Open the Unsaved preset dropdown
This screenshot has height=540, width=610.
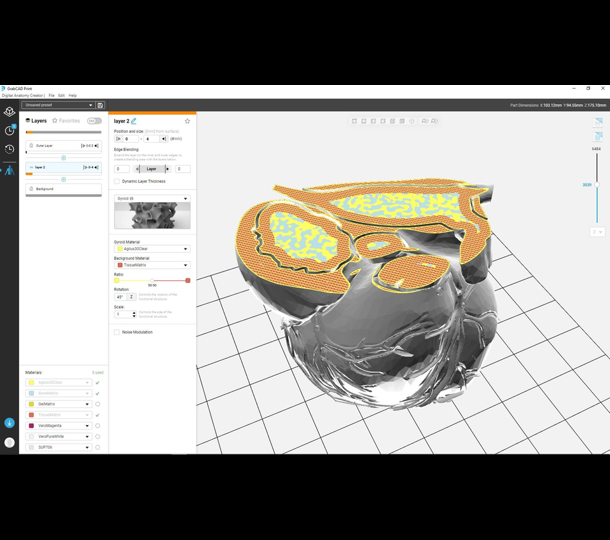point(58,105)
